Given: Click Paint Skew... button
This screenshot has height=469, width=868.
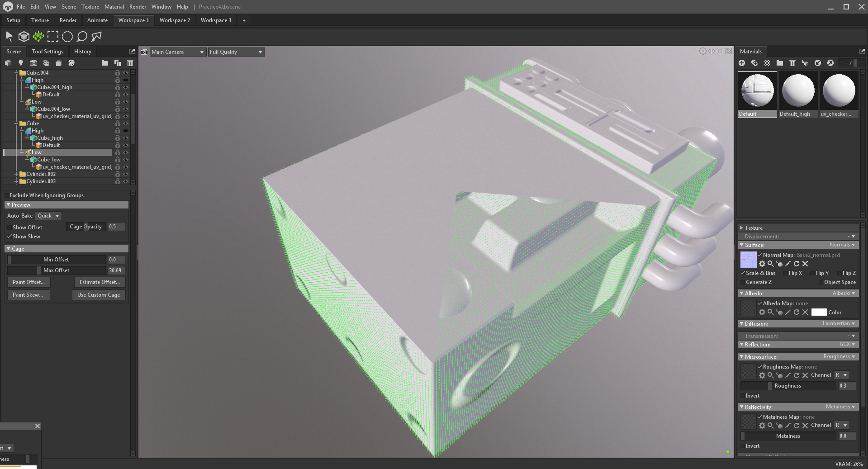Looking at the screenshot, I should (x=28, y=295).
